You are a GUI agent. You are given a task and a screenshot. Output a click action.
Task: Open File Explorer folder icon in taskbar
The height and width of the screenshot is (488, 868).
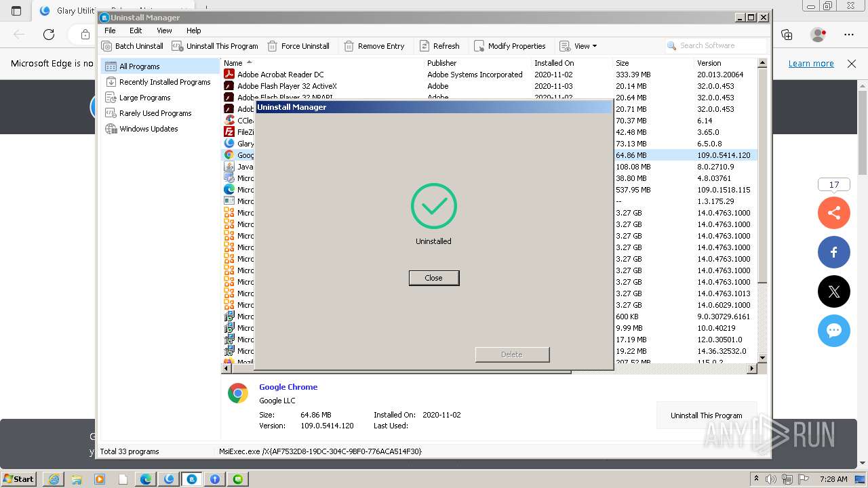77,479
